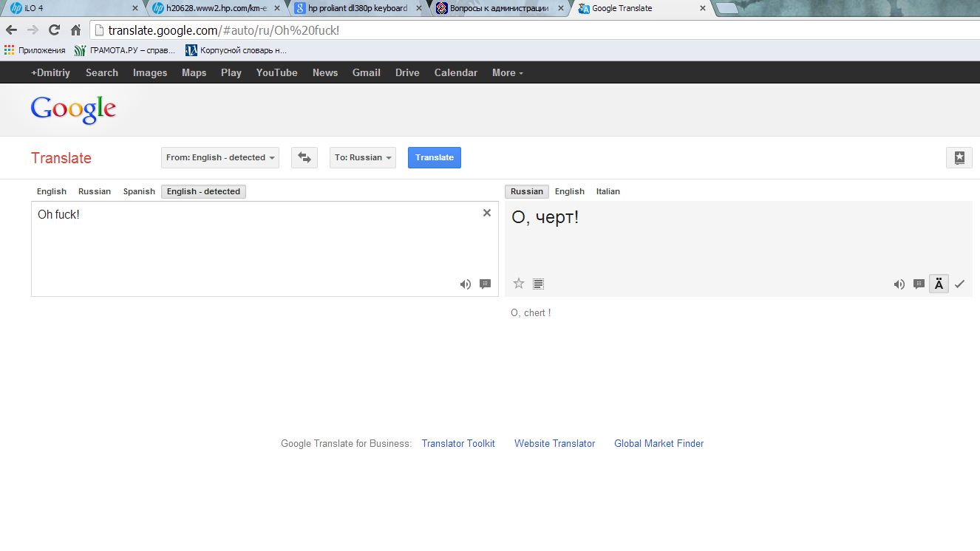Listen to the source text 'Oh fuck!'
The height and width of the screenshot is (551, 980).
point(466,284)
